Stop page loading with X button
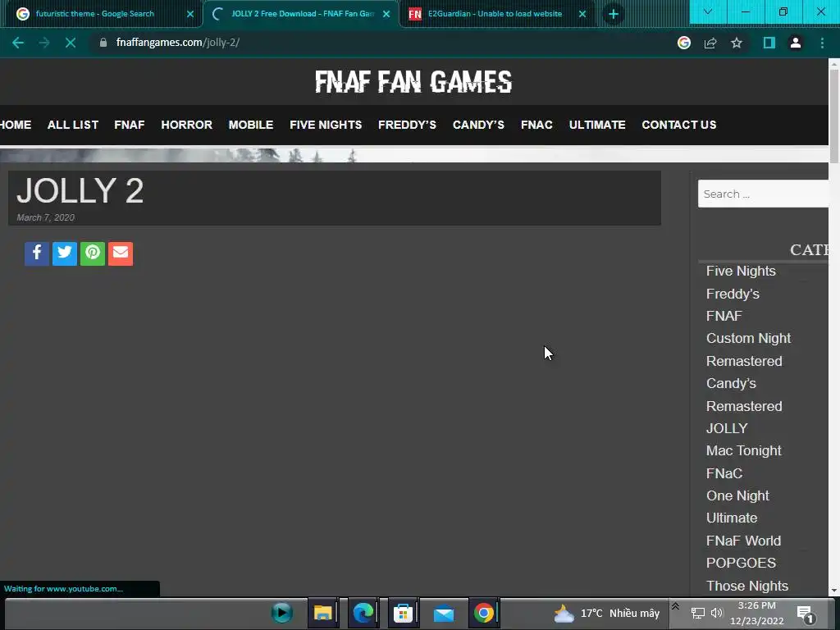Viewport: 840px width, 630px height. pyautogui.click(x=71, y=43)
